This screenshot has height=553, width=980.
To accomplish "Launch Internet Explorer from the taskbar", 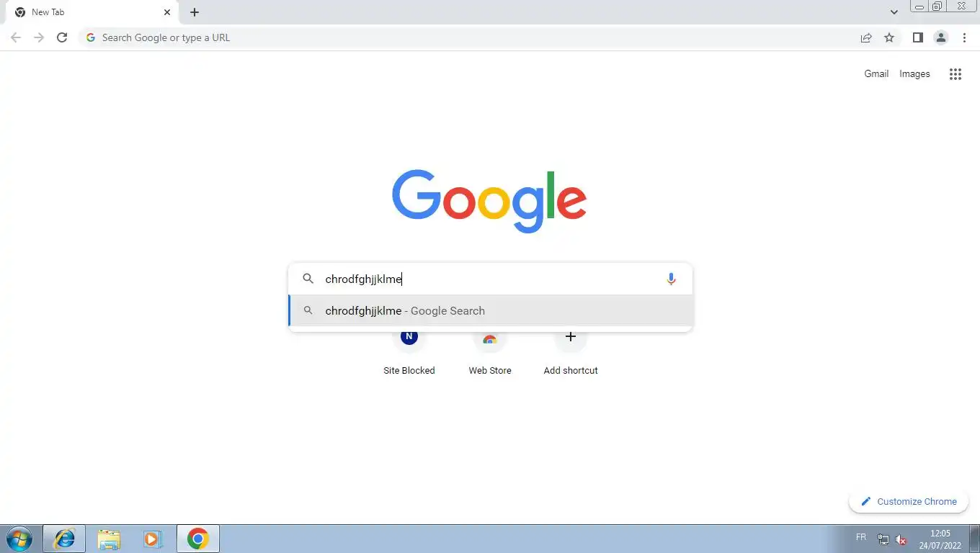I will (64, 539).
